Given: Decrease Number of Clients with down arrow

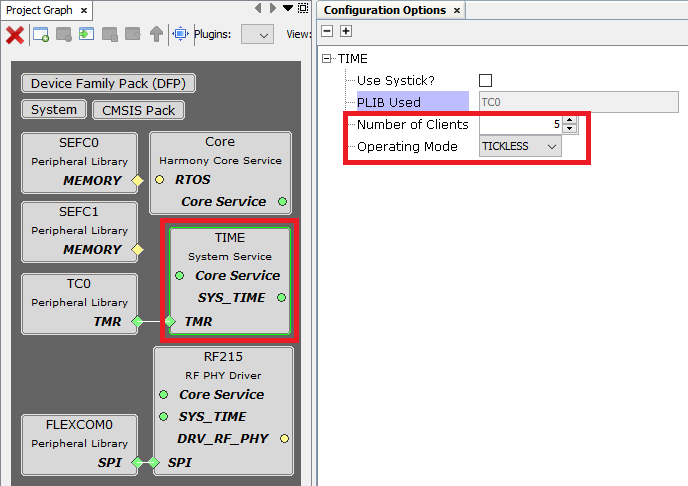Looking at the screenshot, I should pos(570,129).
